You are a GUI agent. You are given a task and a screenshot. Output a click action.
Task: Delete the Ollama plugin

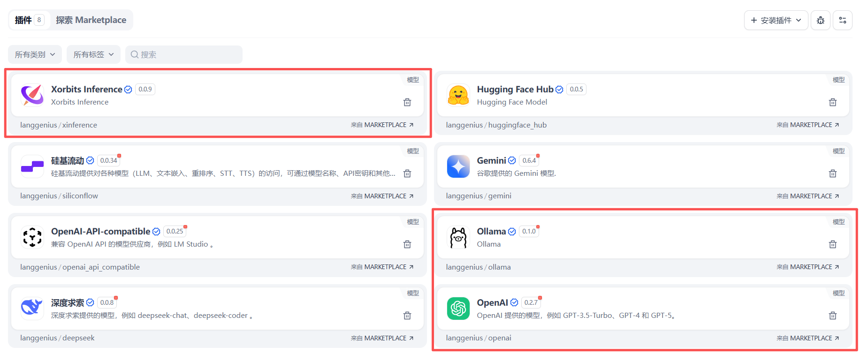(x=833, y=244)
